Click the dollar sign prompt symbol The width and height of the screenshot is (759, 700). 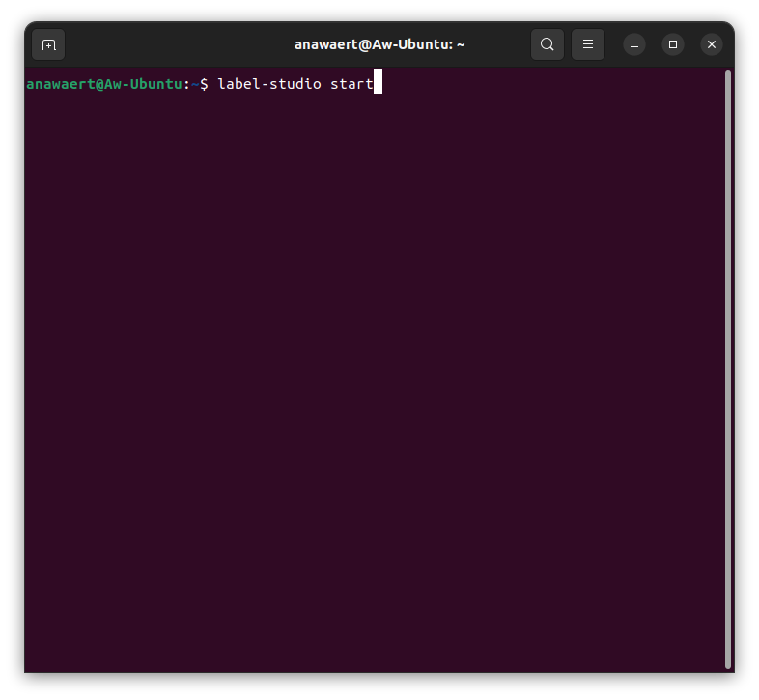point(204,84)
